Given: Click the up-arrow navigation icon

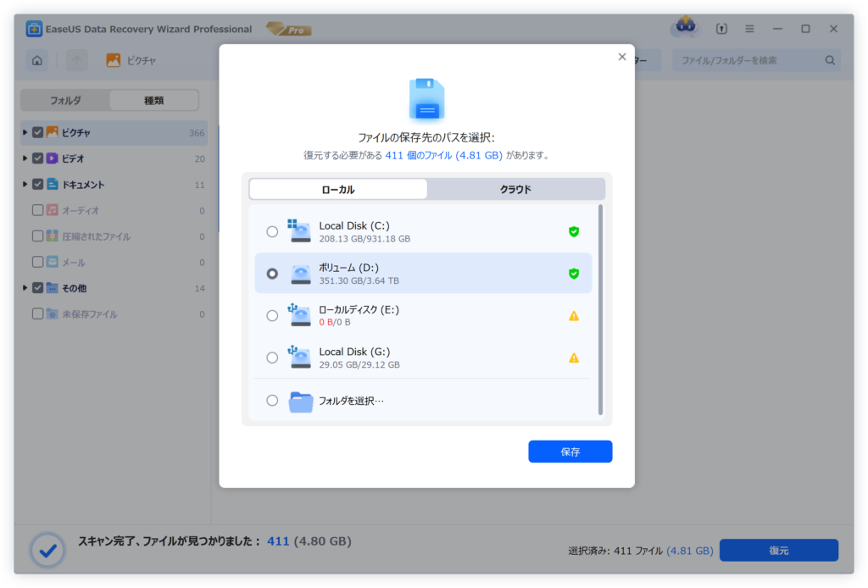Looking at the screenshot, I should pos(76,60).
